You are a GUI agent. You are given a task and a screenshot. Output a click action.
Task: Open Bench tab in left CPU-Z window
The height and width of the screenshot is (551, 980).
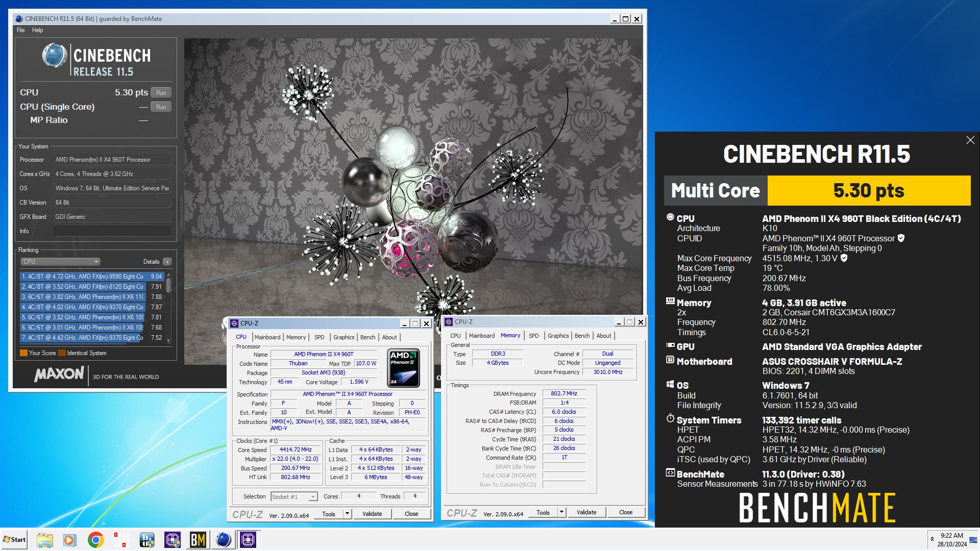click(x=368, y=337)
